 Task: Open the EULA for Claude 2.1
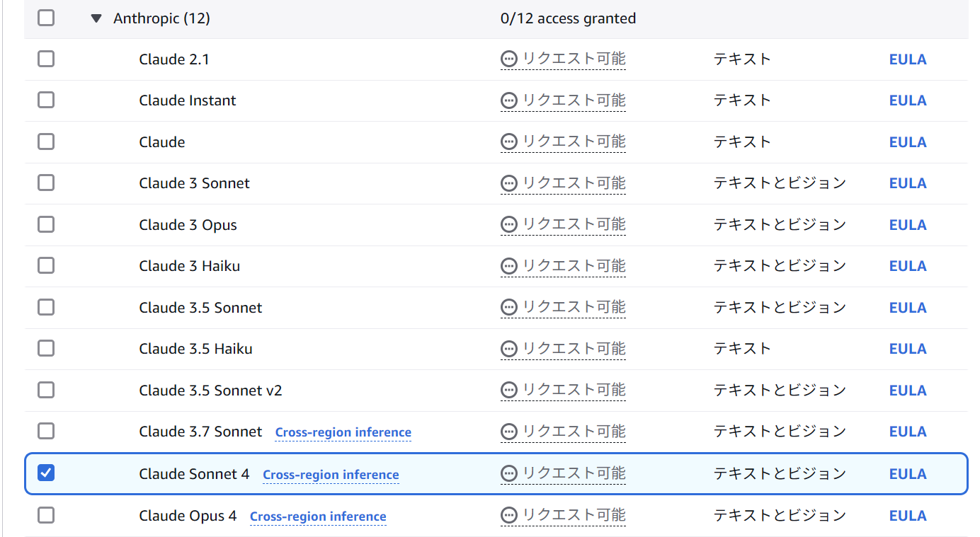tap(908, 59)
